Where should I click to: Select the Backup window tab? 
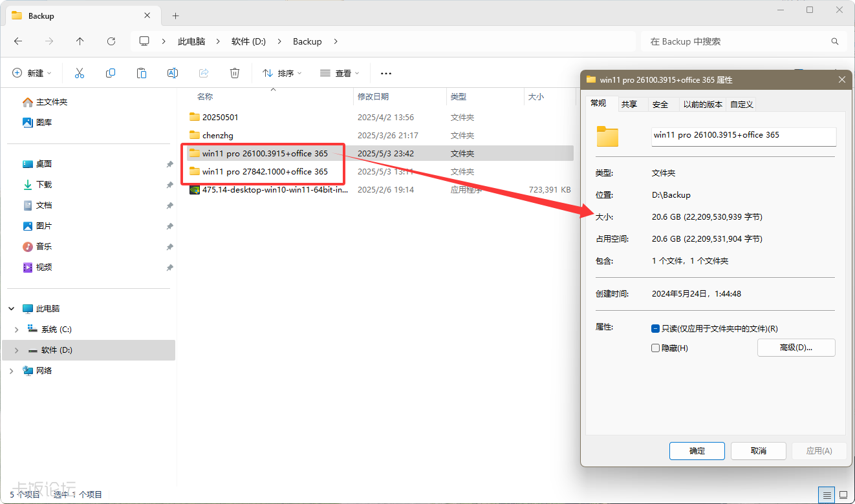83,16
